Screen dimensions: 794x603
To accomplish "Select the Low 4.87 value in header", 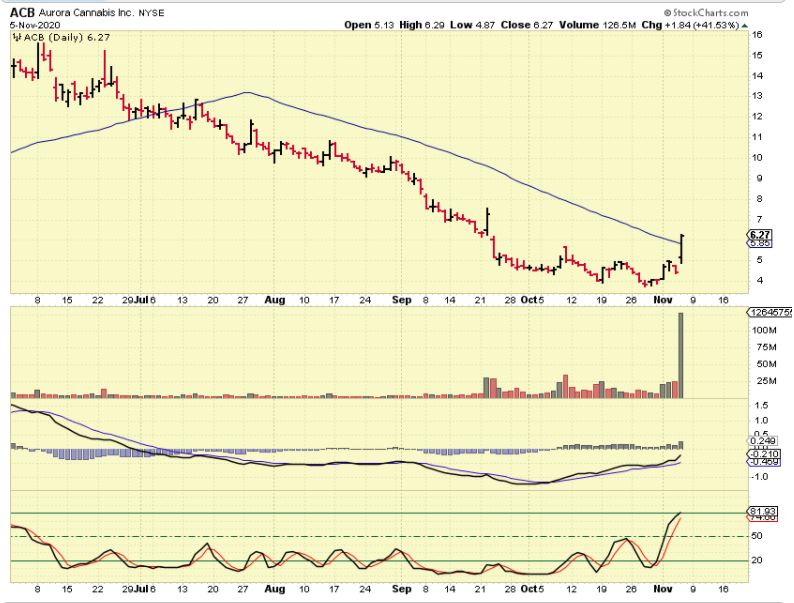I will (x=472, y=25).
